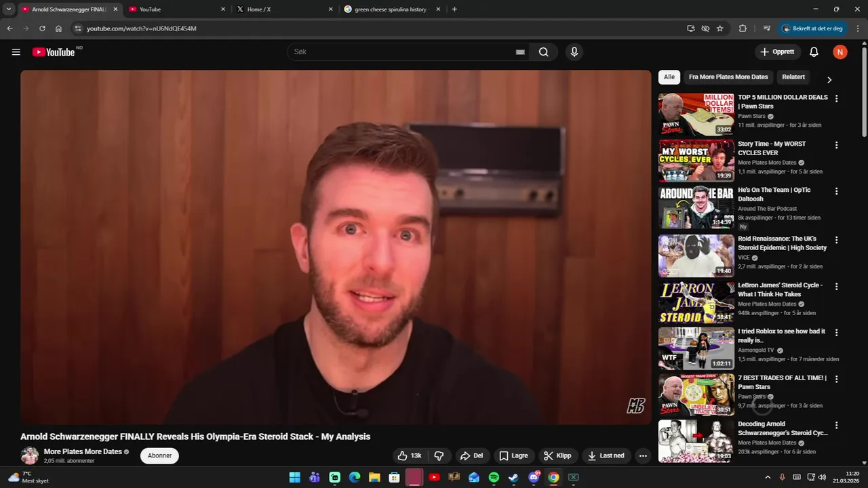This screenshot has width=868, height=488.
Task: Go to the YouTube home logo
Action: [54, 52]
